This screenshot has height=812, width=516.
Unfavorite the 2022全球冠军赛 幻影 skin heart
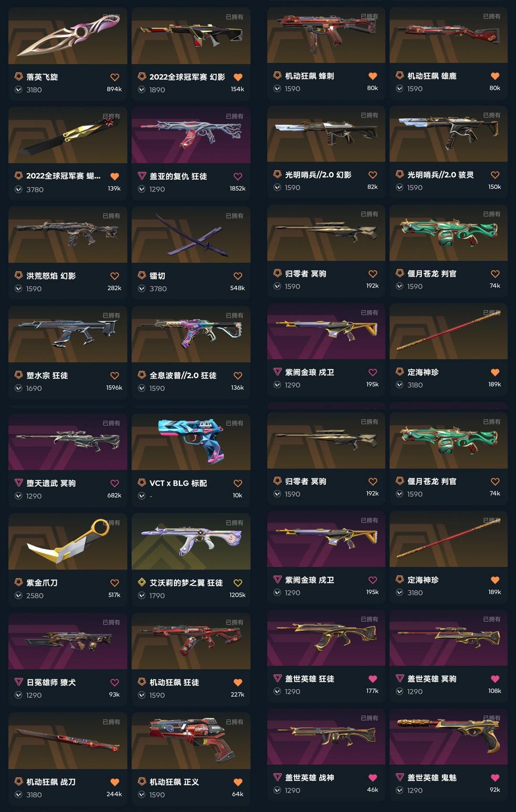238,77
